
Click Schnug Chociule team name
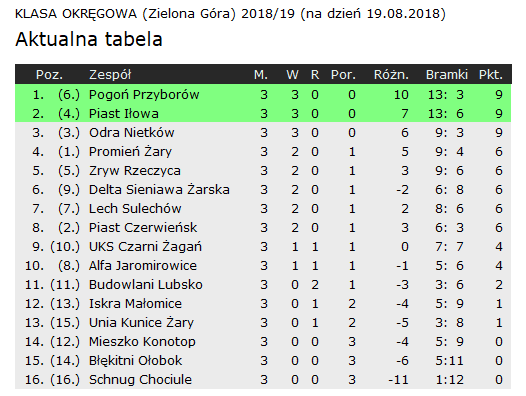(x=140, y=380)
